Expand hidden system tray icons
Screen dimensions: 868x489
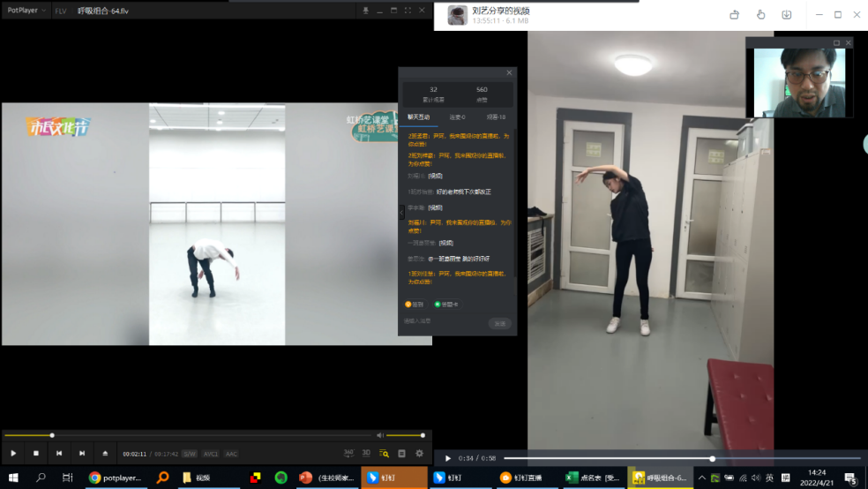(701, 478)
